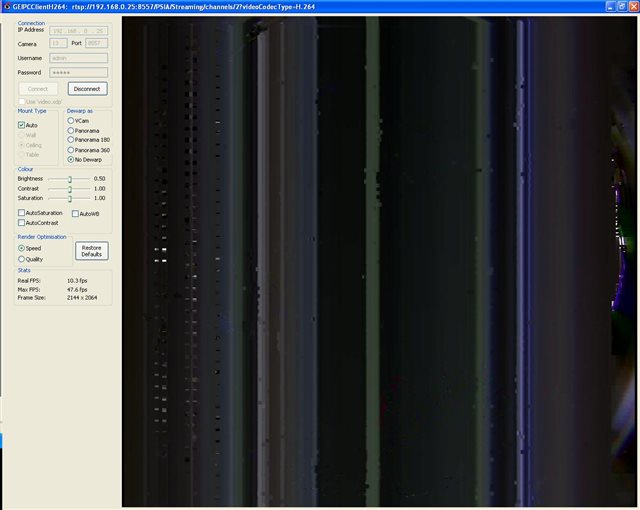
Task: Select VCam dewarp option
Action: [71, 120]
